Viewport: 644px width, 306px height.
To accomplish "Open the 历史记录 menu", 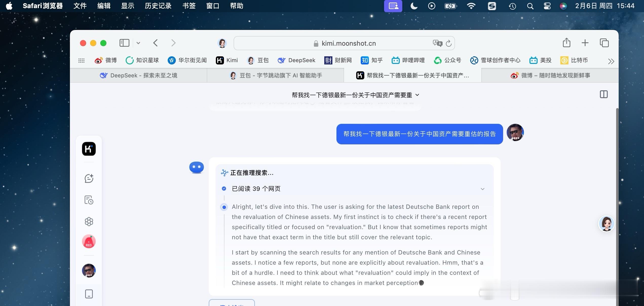I will [x=158, y=6].
